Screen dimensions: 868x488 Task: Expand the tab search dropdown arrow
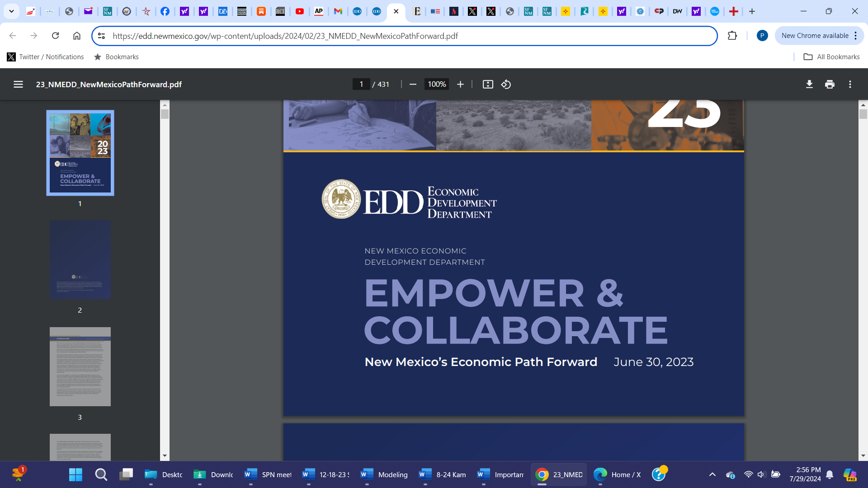pos(11,11)
